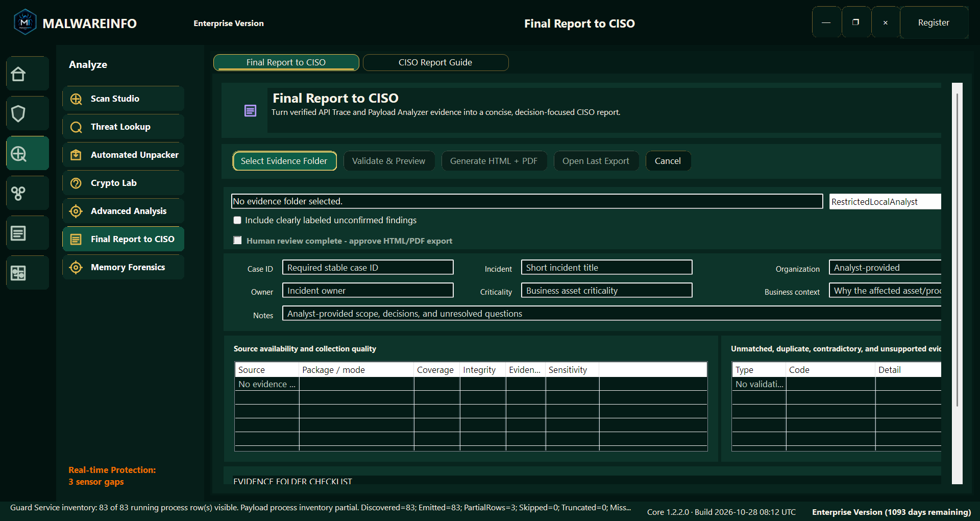Click the report document icon in header
The image size is (980, 521).
pyautogui.click(x=250, y=110)
